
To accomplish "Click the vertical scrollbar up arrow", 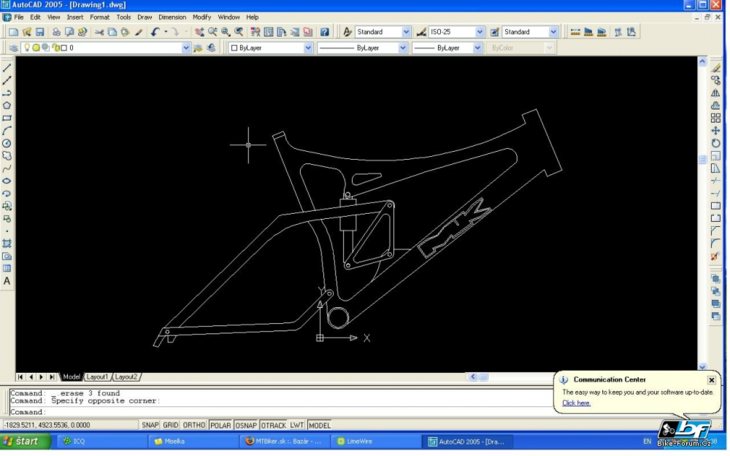I will [x=703, y=61].
